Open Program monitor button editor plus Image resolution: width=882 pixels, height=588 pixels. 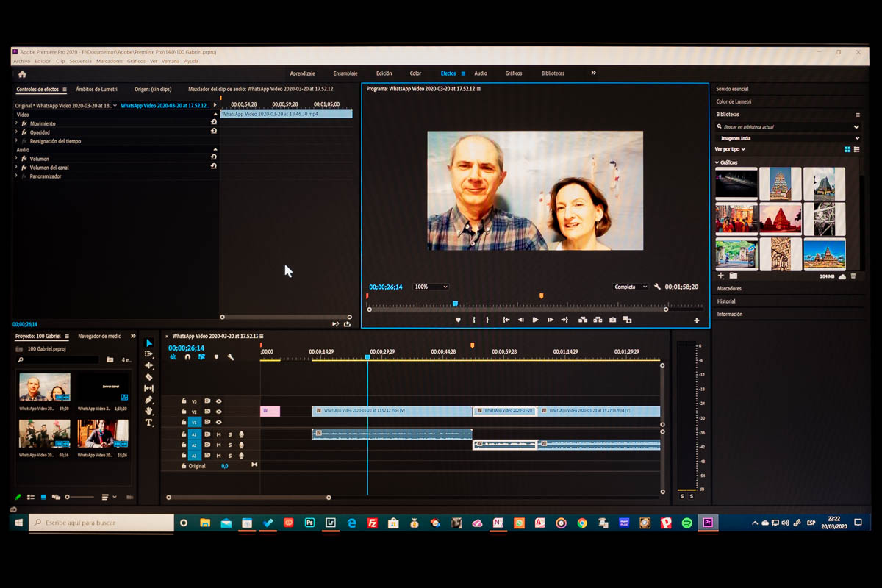[697, 320]
